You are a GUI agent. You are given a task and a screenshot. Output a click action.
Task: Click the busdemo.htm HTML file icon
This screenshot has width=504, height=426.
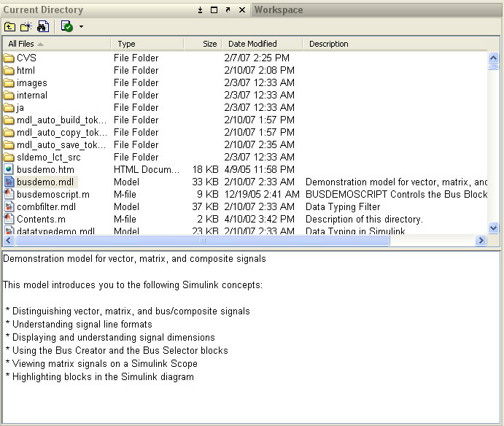9,169
